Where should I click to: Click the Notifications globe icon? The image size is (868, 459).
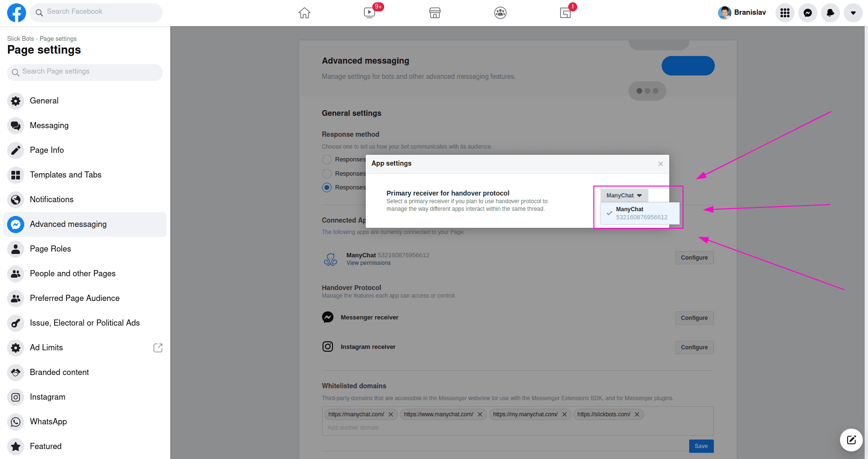point(16,200)
